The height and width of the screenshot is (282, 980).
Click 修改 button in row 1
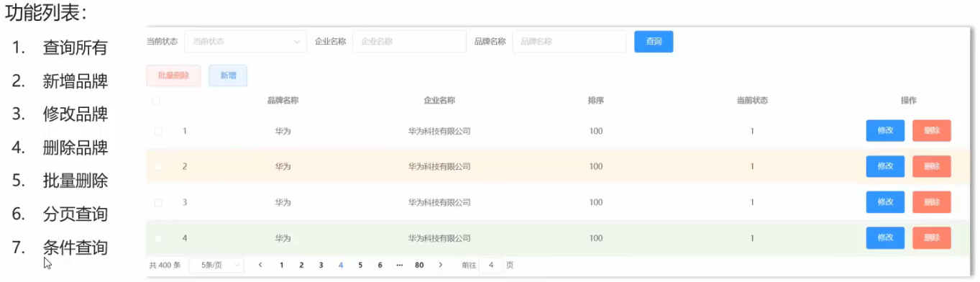[885, 131]
